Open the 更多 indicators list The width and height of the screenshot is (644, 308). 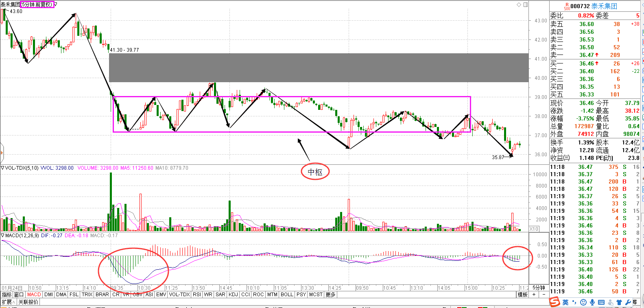pyautogui.click(x=330, y=295)
